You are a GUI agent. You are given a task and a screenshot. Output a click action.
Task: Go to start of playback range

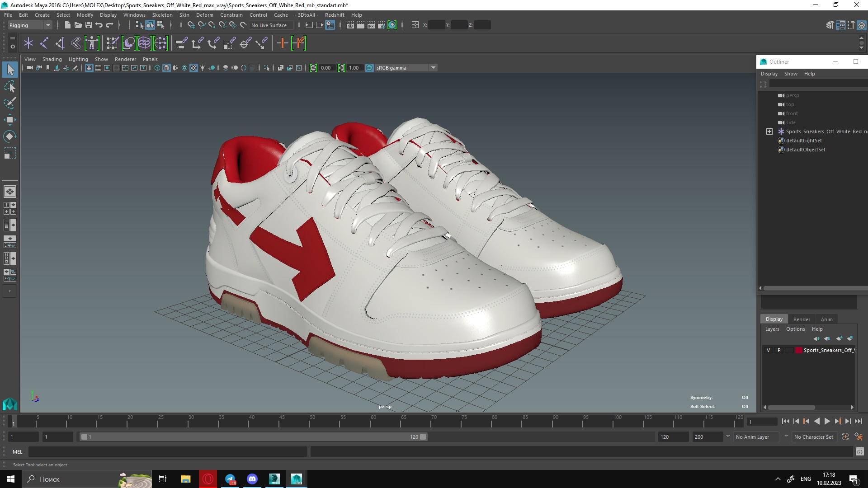(785, 421)
